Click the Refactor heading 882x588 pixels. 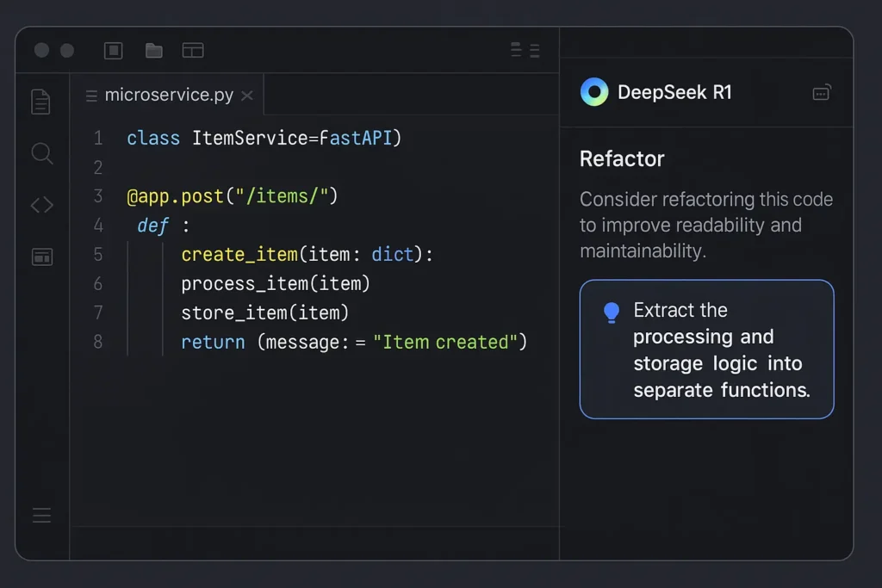tap(622, 159)
